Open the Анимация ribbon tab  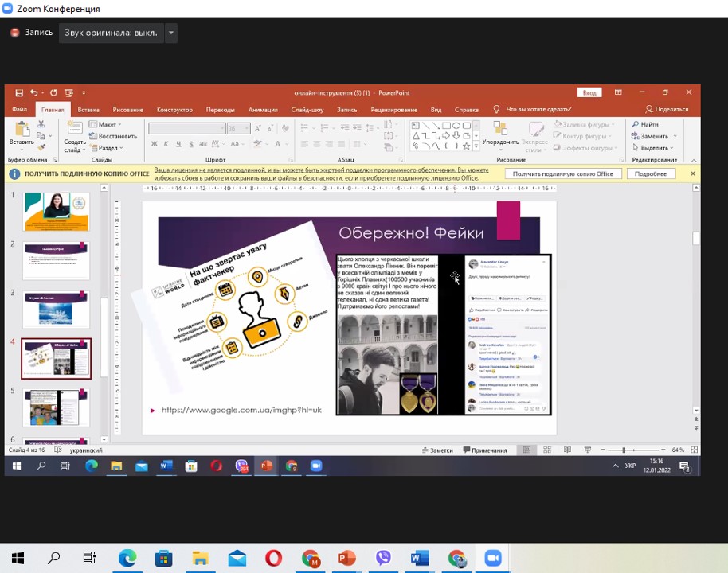pos(263,110)
